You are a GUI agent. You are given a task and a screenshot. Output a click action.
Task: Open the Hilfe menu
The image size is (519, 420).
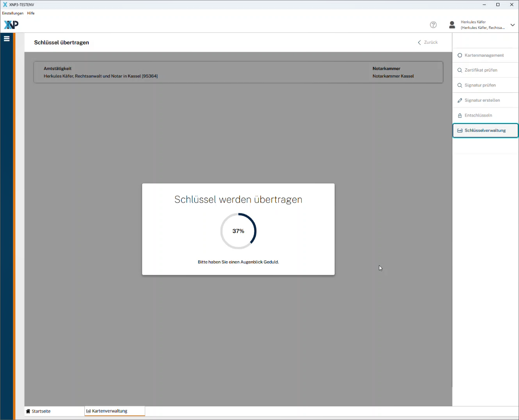(31, 13)
